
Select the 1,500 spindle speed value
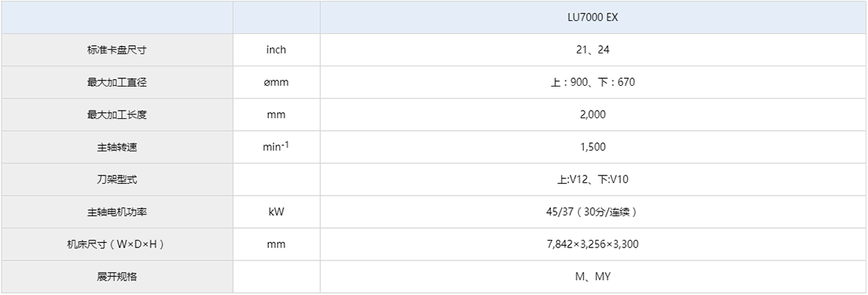click(x=593, y=147)
